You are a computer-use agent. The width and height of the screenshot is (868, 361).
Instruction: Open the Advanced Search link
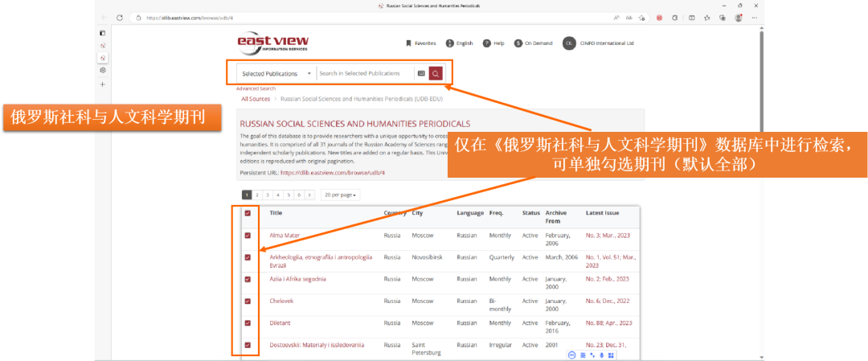pyautogui.click(x=256, y=88)
